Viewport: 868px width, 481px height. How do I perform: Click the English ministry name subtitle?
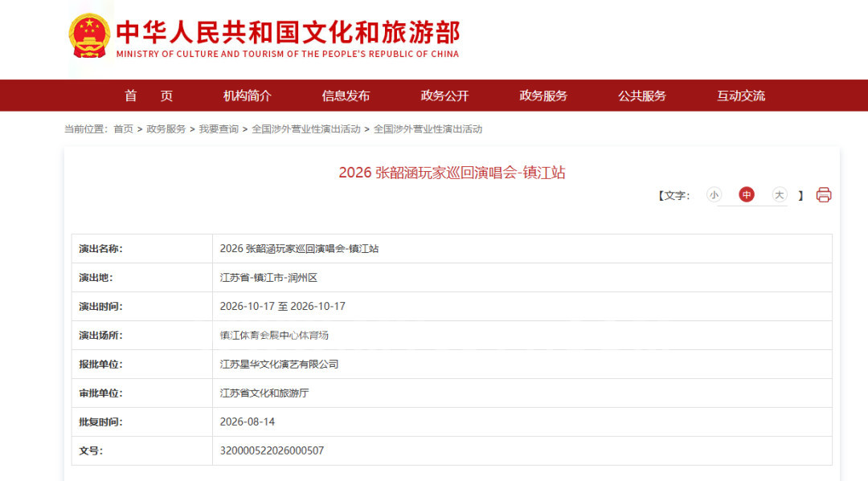tap(287, 54)
